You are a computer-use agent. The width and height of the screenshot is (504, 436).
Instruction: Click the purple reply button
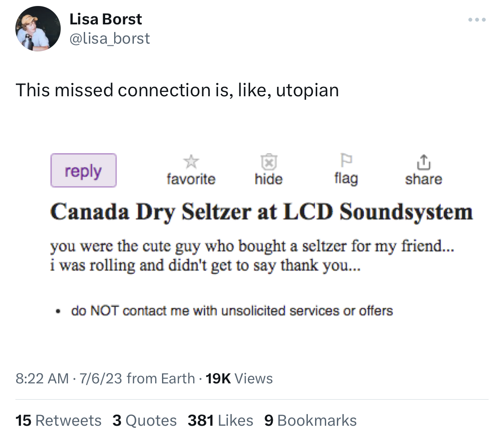tap(83, 170)
